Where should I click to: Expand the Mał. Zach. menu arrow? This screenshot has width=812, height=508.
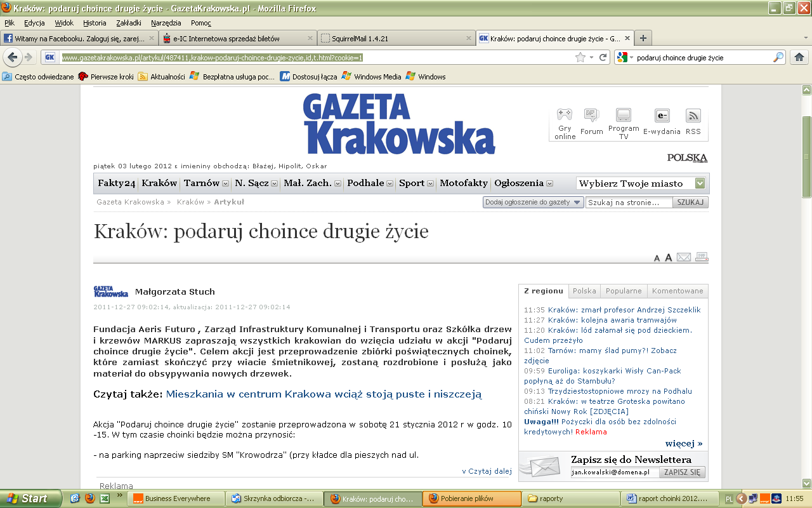point(337,184)
